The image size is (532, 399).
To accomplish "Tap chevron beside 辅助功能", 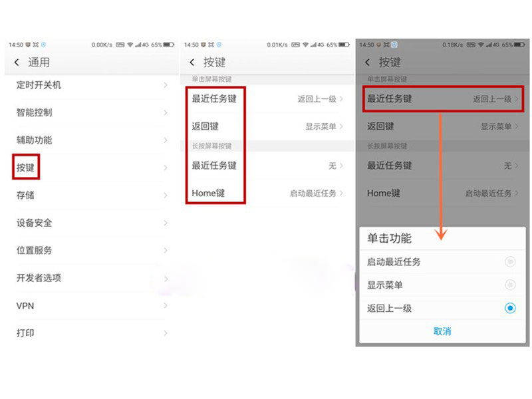I will [166, 140].
